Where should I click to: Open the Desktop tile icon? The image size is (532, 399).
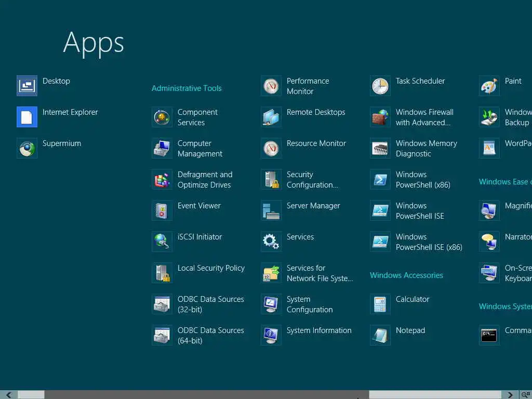27,86
